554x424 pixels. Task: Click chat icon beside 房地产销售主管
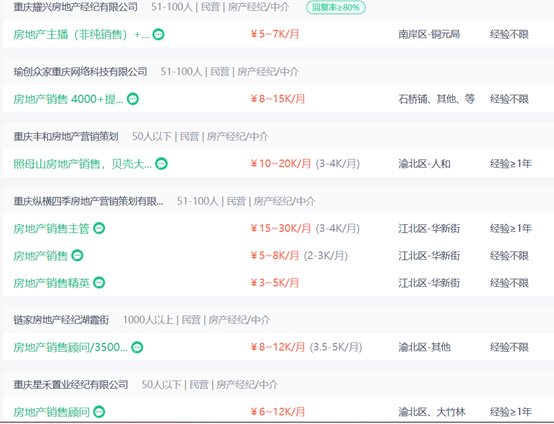pyautogui.click(x=99, y=228)
